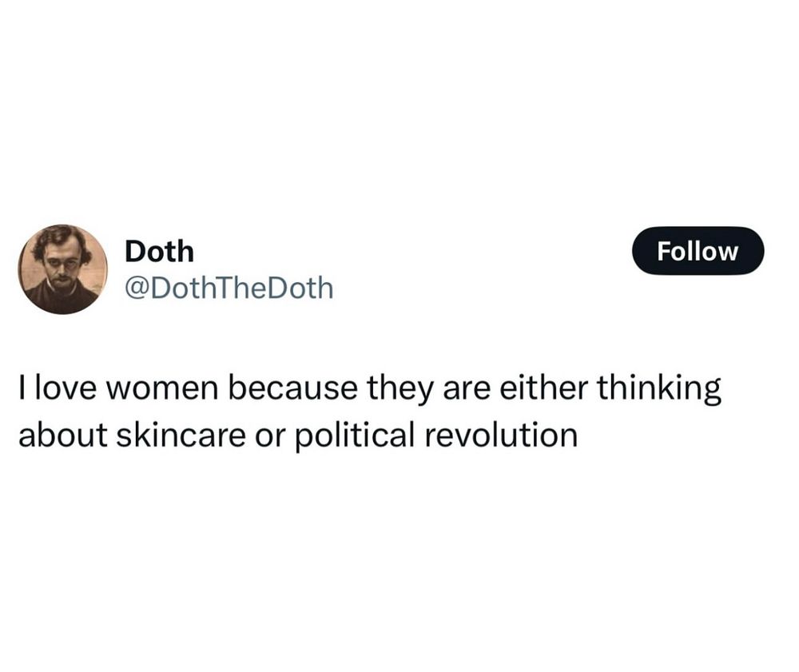The image size is (799, 672).
Task: Select the @DothTheDoth handle
Action: 229,288
